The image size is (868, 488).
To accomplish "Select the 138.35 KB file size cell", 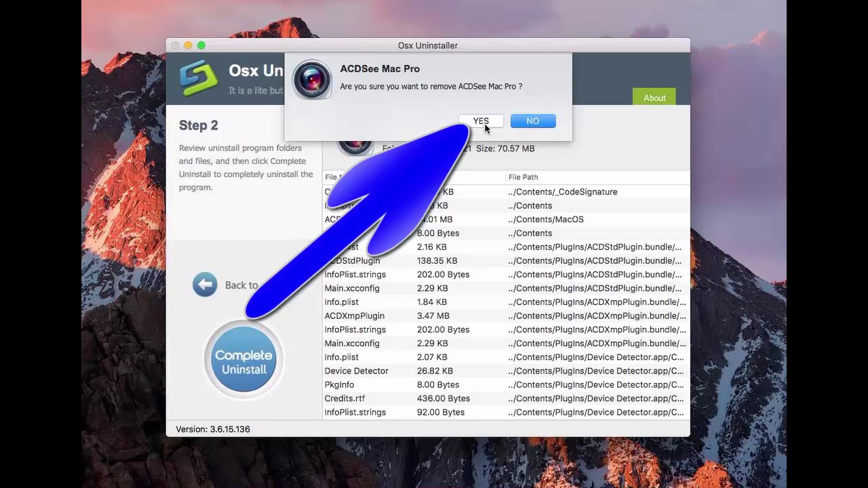I will pos(437,261).
